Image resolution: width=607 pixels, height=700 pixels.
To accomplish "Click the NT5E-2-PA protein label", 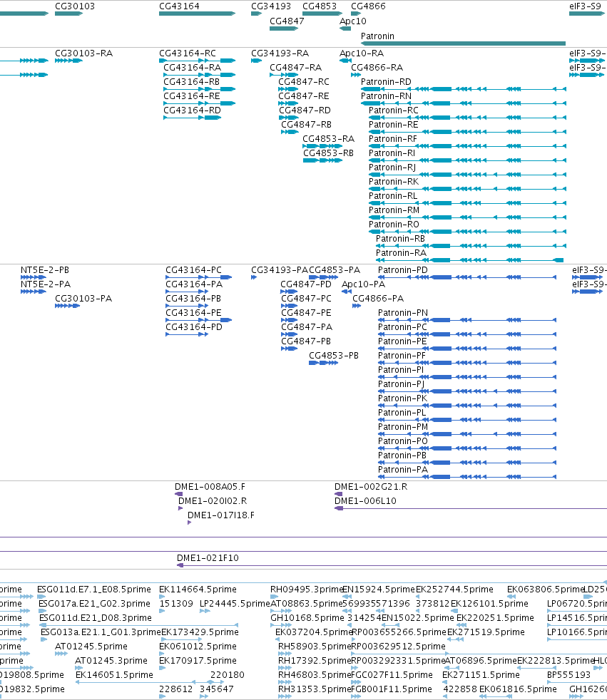I will pos(46,284).
